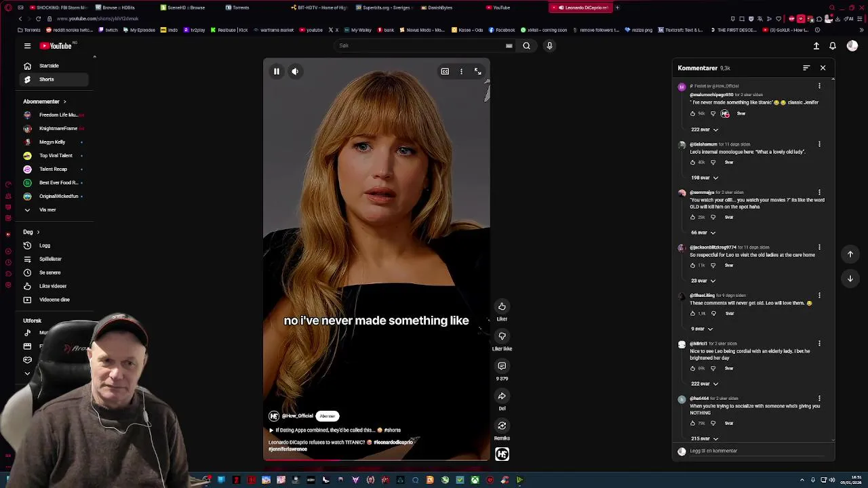Open comment sort options icon
The width and height of the screenshot is (868, 488).
pos(806,68)
